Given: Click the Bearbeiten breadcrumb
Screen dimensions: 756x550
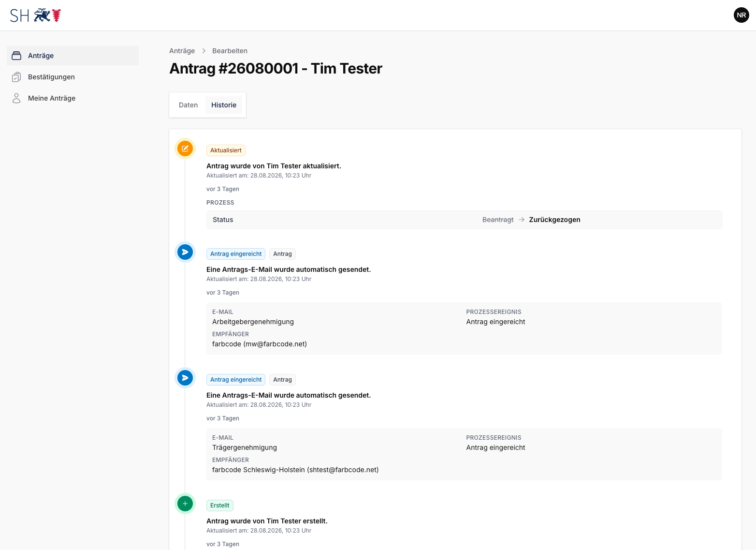Looking at the screenshot, I should tap(230, 51).
